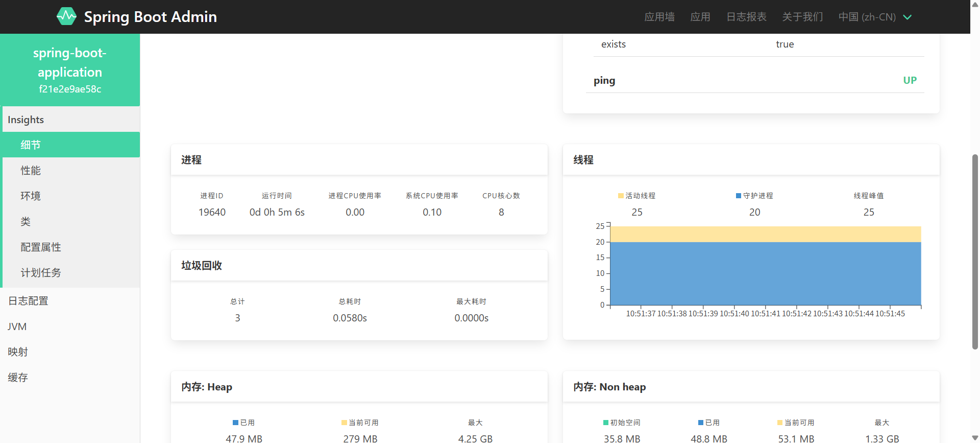The width and height of the screenshot is (980, 443).
Task: Click the GC 最大耗时 value 0.0000s
Action: pyautogui.click(x=471, y=318)
